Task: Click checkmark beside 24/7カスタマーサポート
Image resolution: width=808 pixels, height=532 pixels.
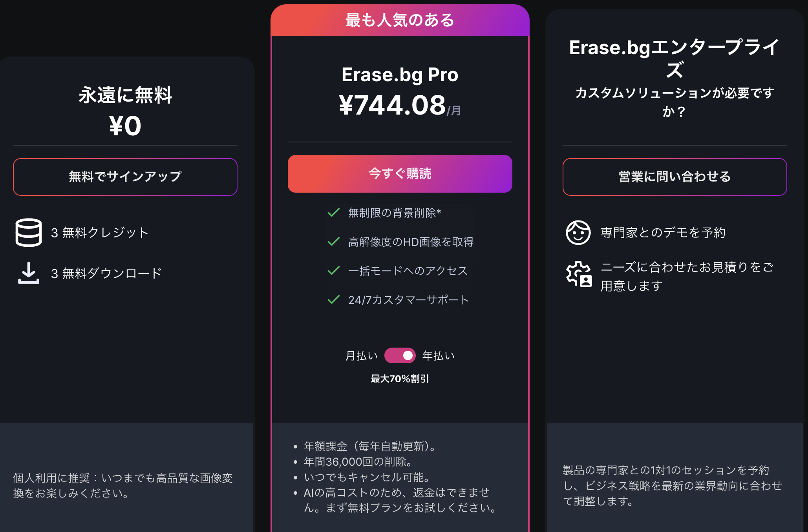Action: 334,300
